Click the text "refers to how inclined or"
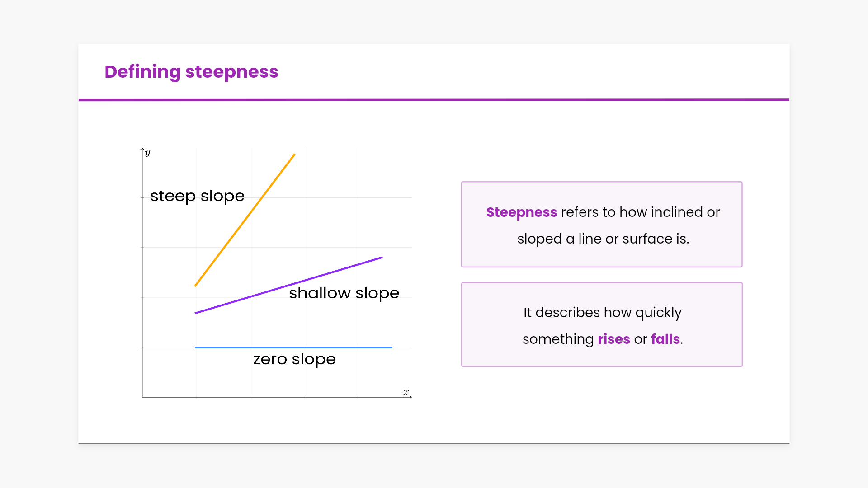This screenshot has width=868, height=488. point(640,212)
